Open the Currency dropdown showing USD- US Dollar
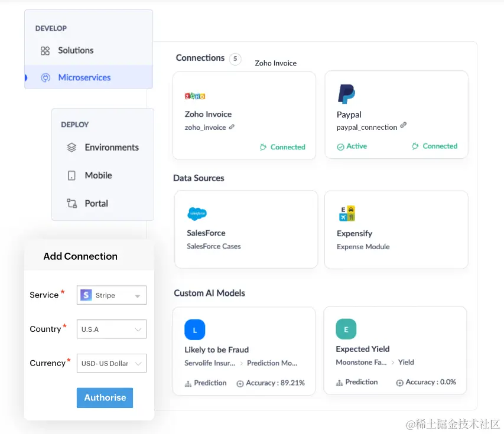The image size is (504, 434). 112,363
